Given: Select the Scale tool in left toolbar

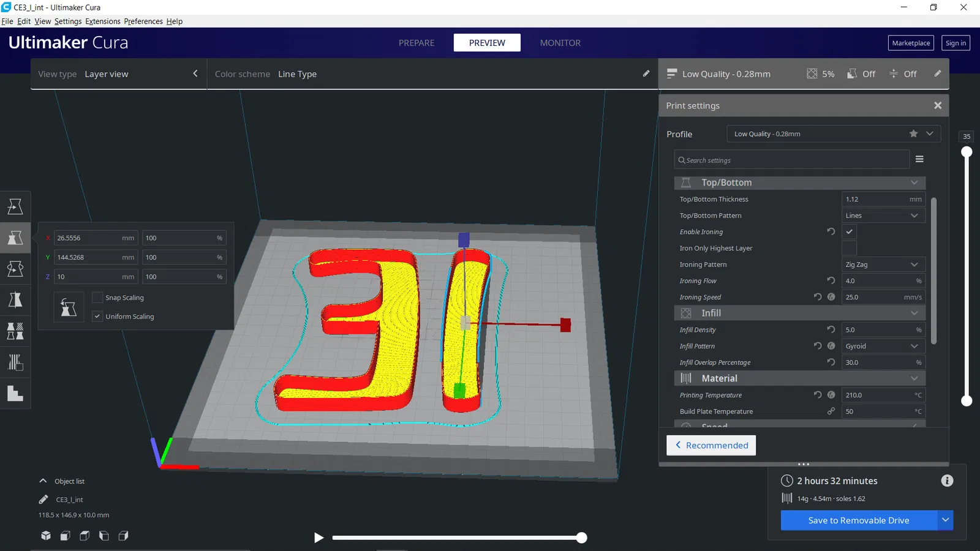Looking at the screenshot, I should (15, 238).
